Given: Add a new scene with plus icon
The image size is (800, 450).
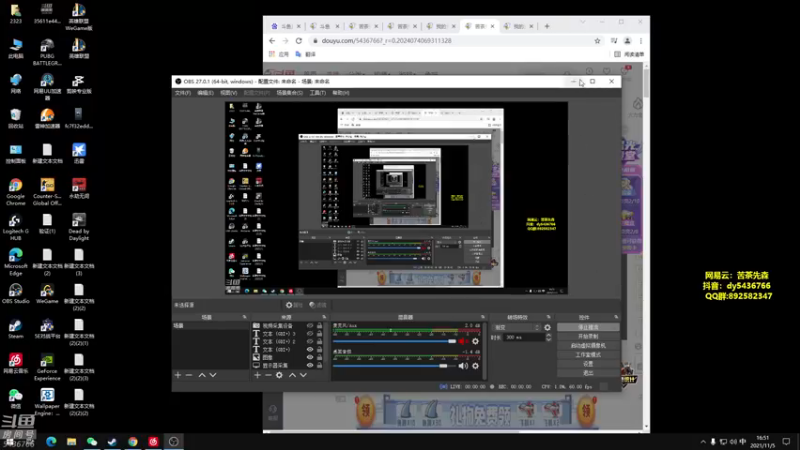Looking at the screenshot, I should click(x=178, y=375).
